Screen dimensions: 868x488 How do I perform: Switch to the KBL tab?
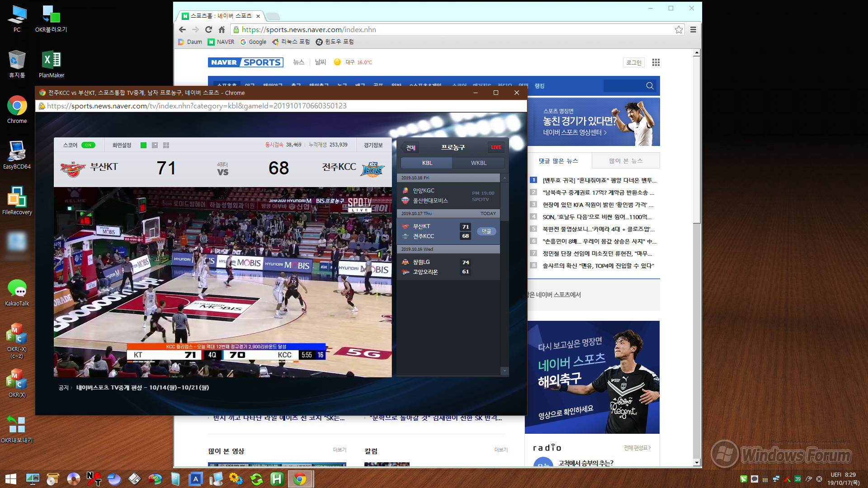pos(427,163)
